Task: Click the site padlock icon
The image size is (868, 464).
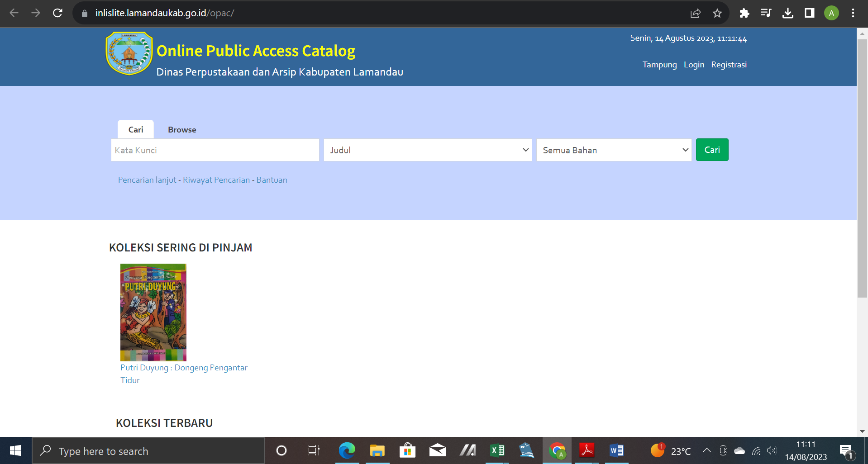Action: point(85,14)
